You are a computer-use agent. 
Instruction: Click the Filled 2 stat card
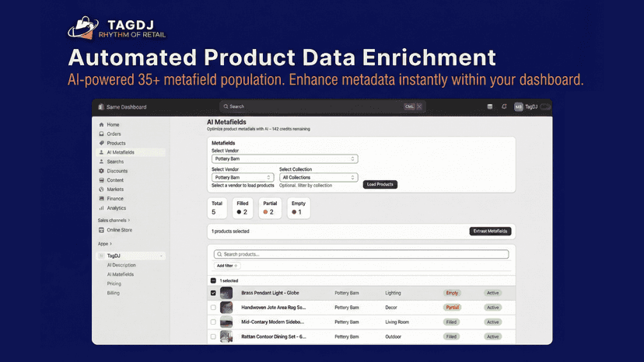243,207
